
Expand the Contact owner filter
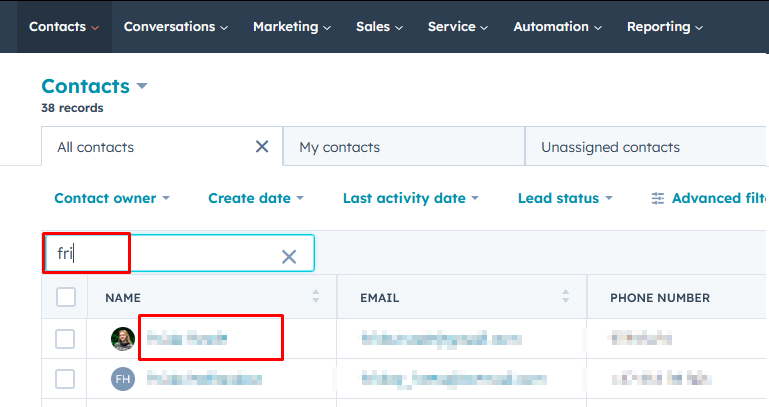pos(111,199)
